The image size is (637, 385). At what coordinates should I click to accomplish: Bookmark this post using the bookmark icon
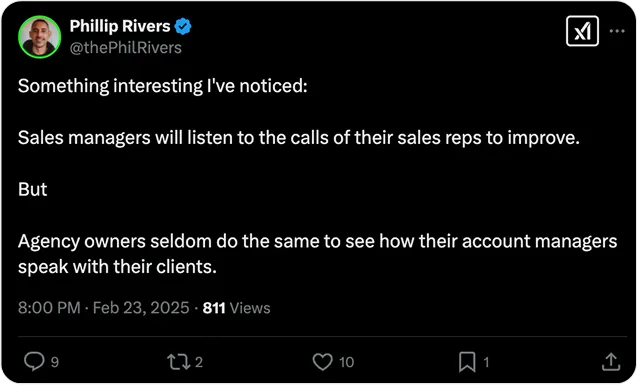[x=467, y=362]
